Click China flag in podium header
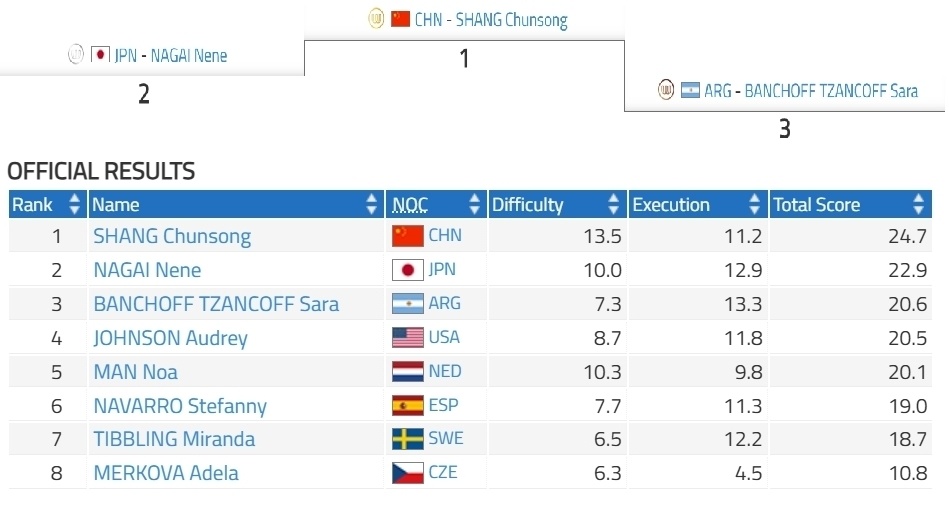 [x=401, y=19]
